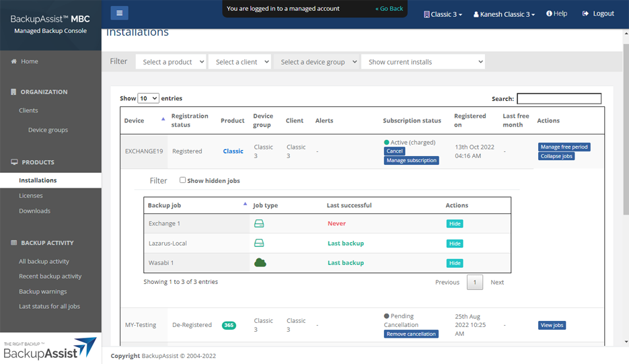Click the Products monitor icon
629x364 pixels.
[14, 162]
